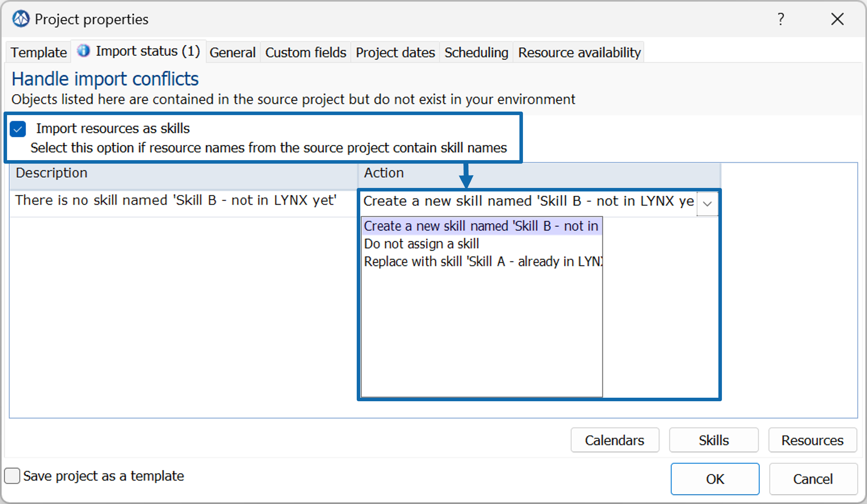Click the LYNX app icon in title bar
This screenshot has height=504, width=867.
(x=21, y=19)
